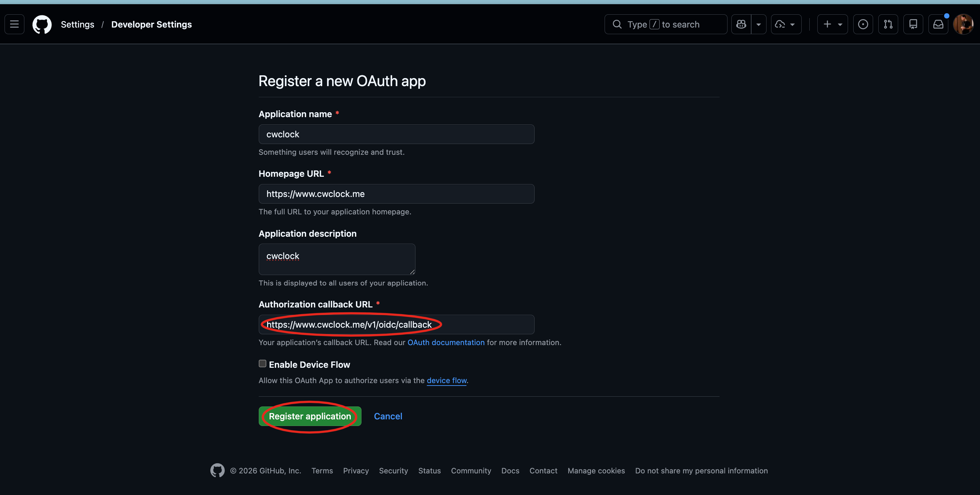Click the header search box
980x495 pixels.
tap(666, 24)
